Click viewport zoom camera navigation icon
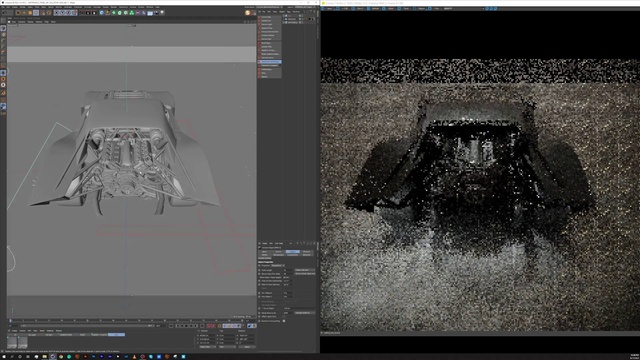 (x=248, y=22)
